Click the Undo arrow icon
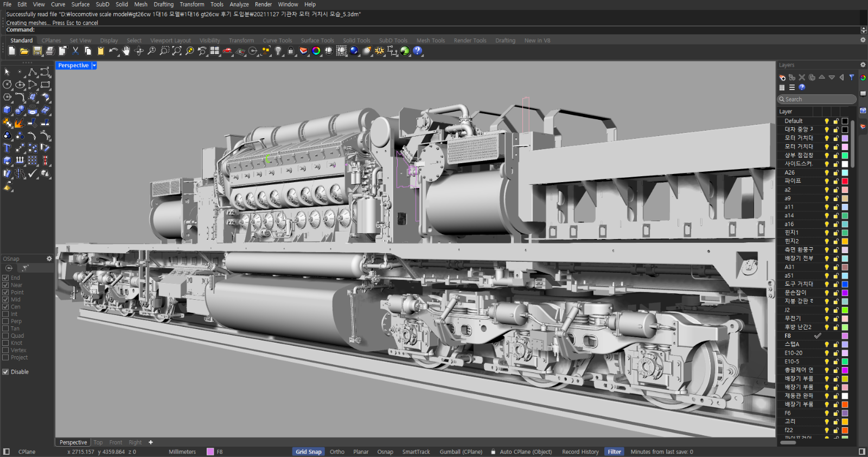This screenshot has height=457, width=868. tap(113, 51)
